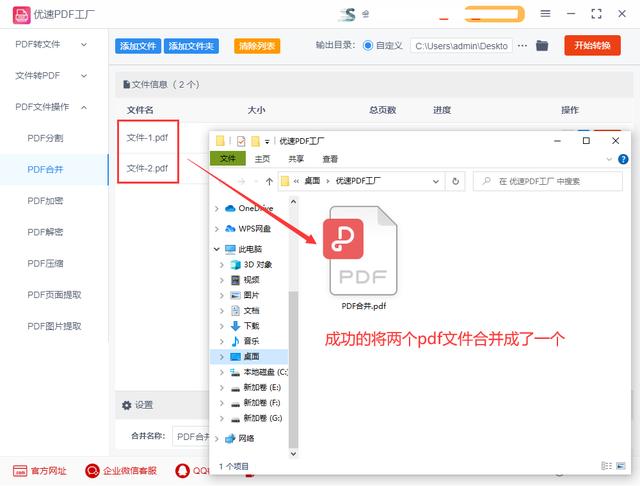
Task: Switch to details view in Explorer status bar
Action: [607, 466]
